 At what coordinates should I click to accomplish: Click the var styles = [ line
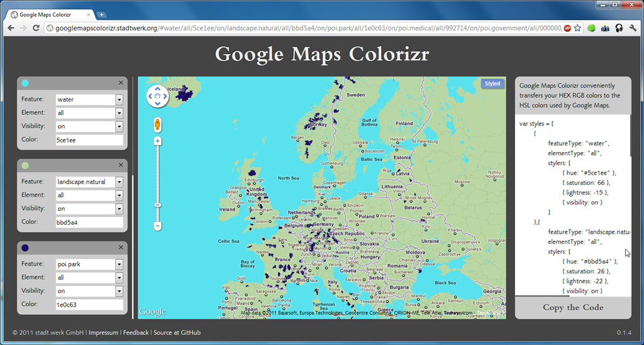[536, 123]
